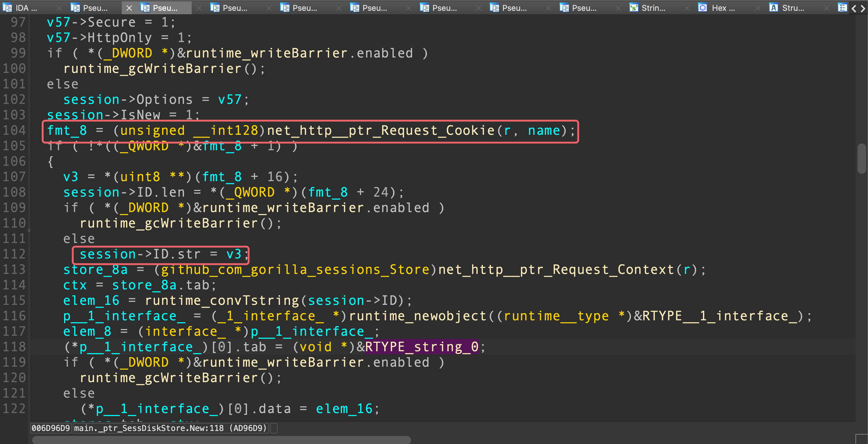Click the name argument on line 104
Screen dimensions: 868x444
[544, 130]
